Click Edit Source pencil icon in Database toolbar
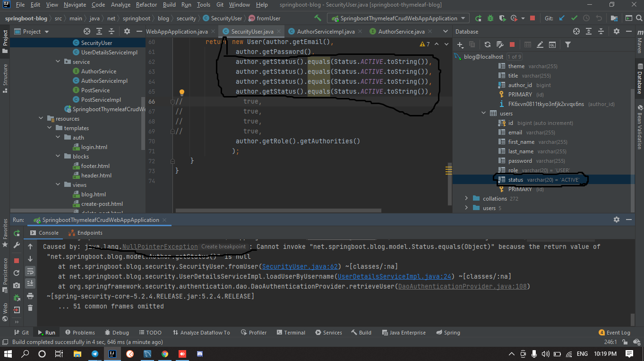The width and height of the screenshot is (644, 361). tap(541, 44)
